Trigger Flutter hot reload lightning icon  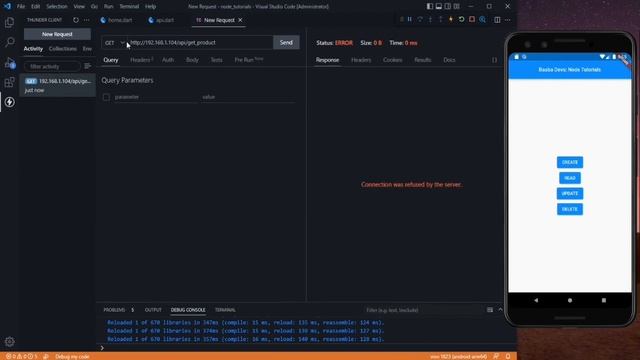point(451,20)
